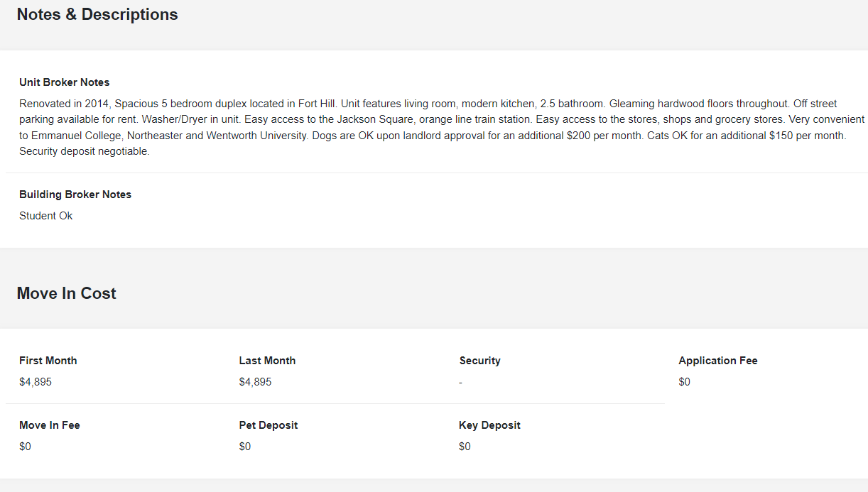Select the Key Deposit $0 value

(x=465, y=447)
